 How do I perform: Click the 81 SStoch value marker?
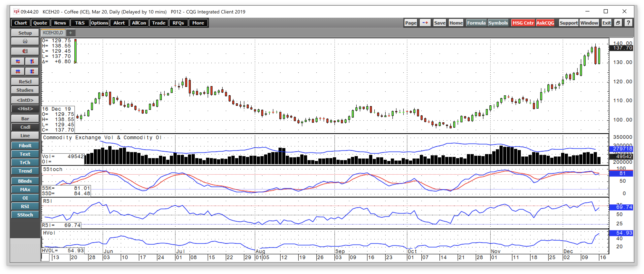[621, 173]
